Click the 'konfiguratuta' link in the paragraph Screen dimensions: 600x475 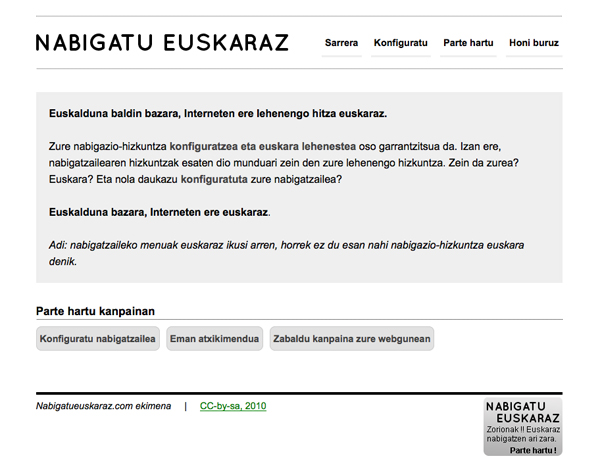pos(214,180)
